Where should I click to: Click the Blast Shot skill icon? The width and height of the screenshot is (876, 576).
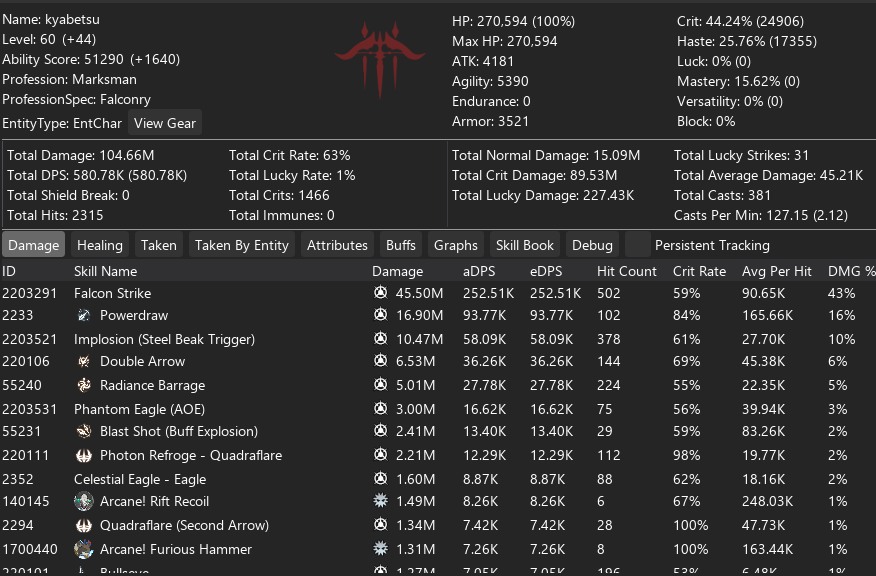tap(84, 431)
